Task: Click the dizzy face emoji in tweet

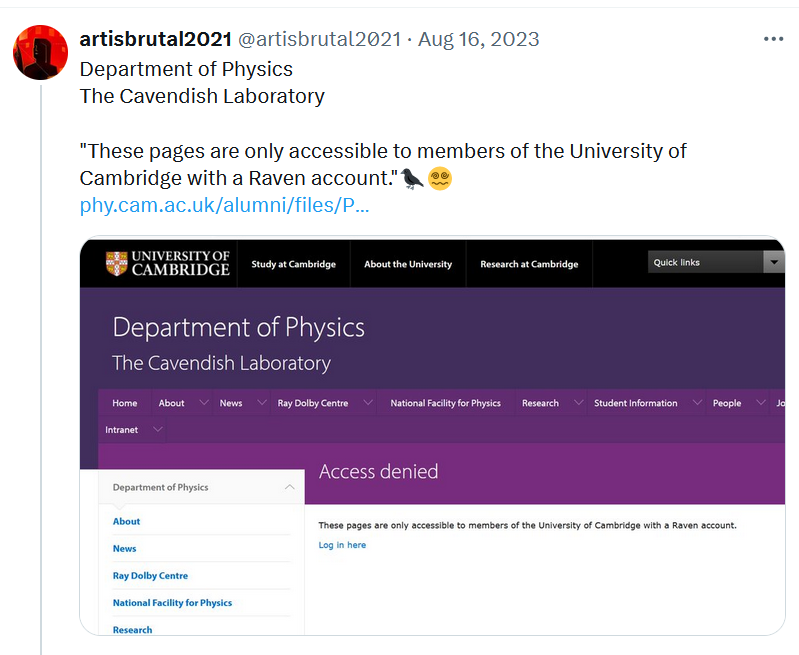Action: coord(440,178)
